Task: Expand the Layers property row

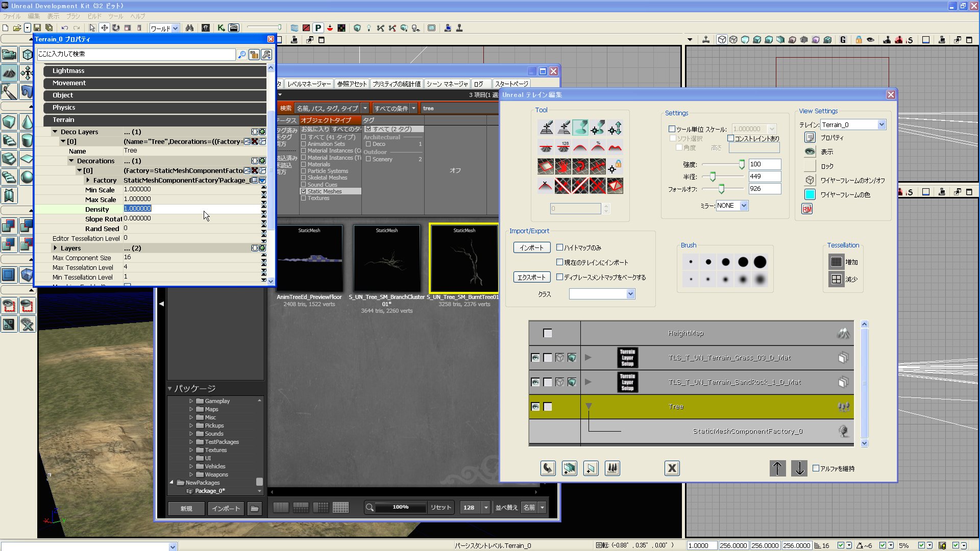Action: [x=55, y=248]
